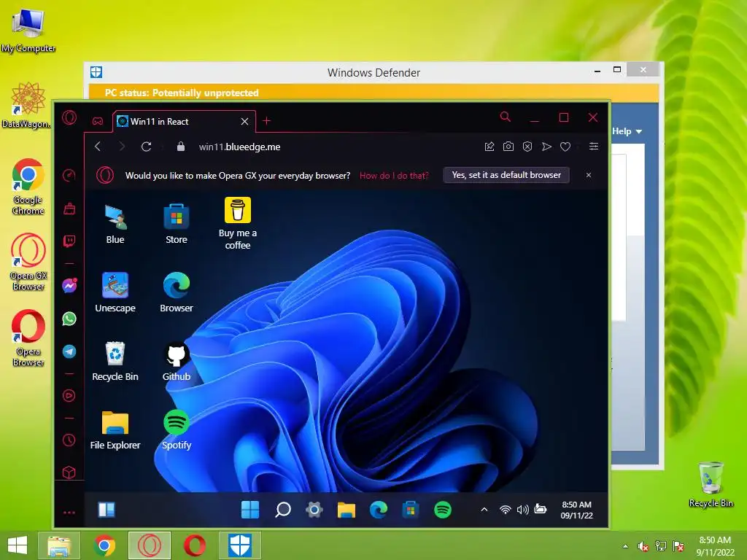The image size is (747, 560).
Task: Open the GX Control speedometer sidebar icon
Action: [69, 175]
